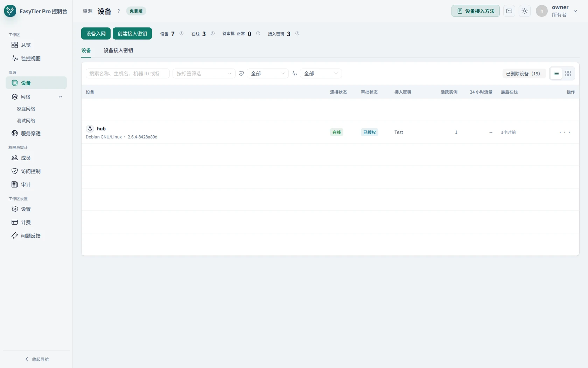Collapse navigation with 收起导航

[x=37, y=359]
